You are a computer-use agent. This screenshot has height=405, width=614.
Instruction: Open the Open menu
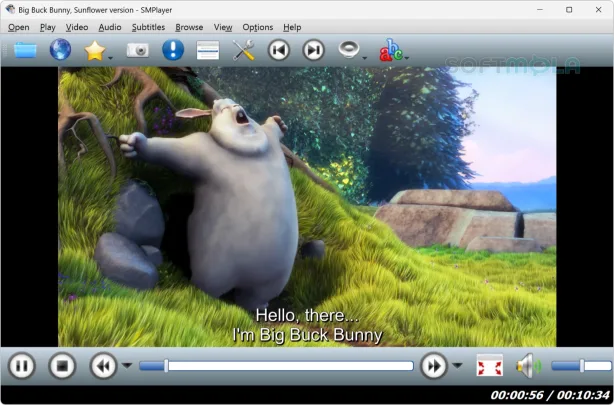[19, 27]
